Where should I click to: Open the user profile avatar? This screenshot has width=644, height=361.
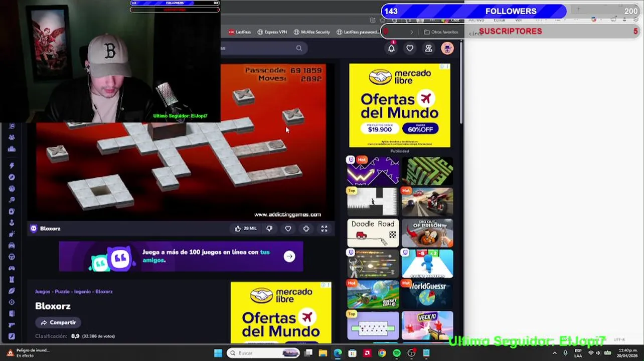pos(447,48)
